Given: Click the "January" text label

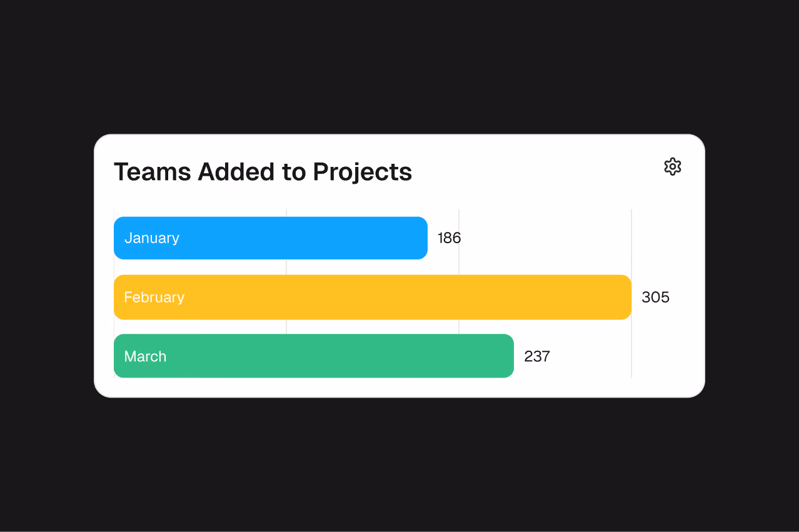Looking at the screenshot, I should coord(152,238).
